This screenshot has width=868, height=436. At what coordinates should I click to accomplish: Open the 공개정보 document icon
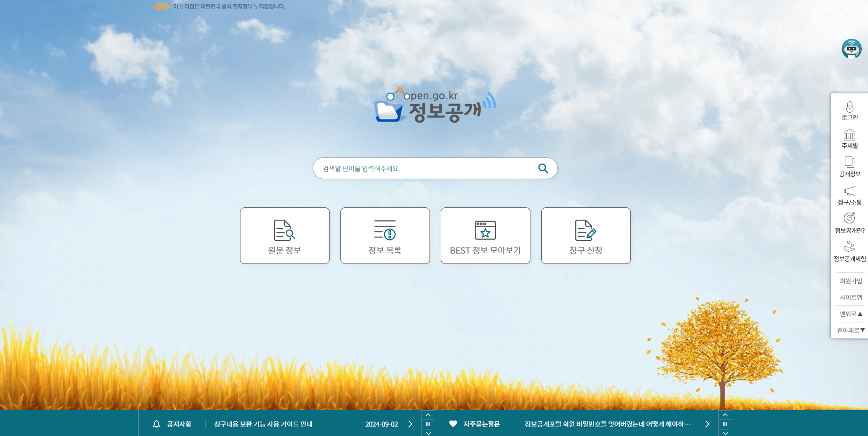850,163
